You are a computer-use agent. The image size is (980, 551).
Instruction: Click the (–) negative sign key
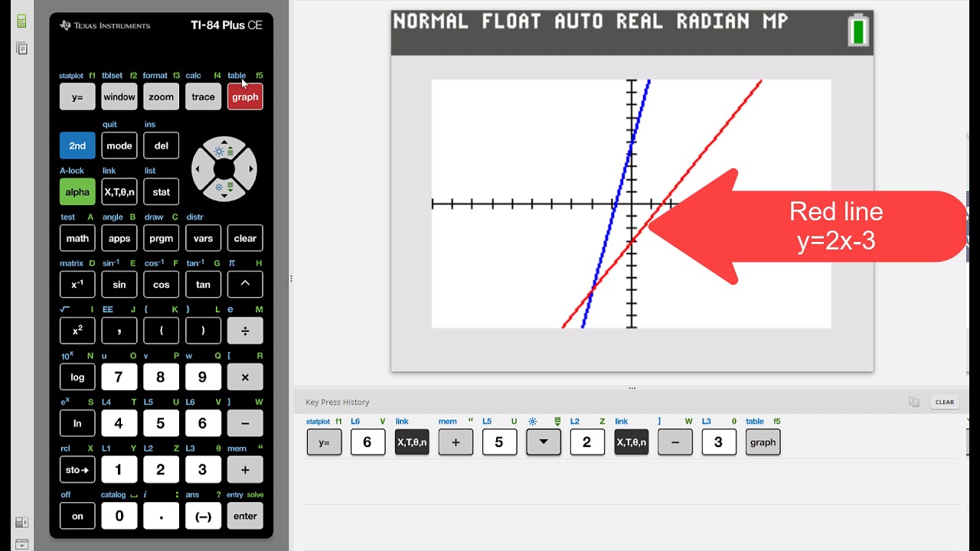(x=203, y=516)
